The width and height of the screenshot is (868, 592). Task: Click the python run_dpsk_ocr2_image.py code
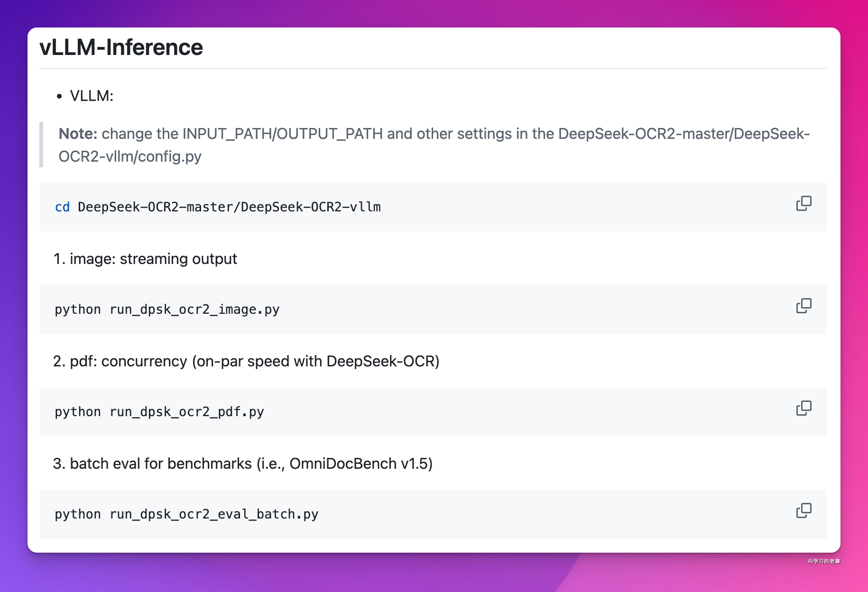click(167, 310)
